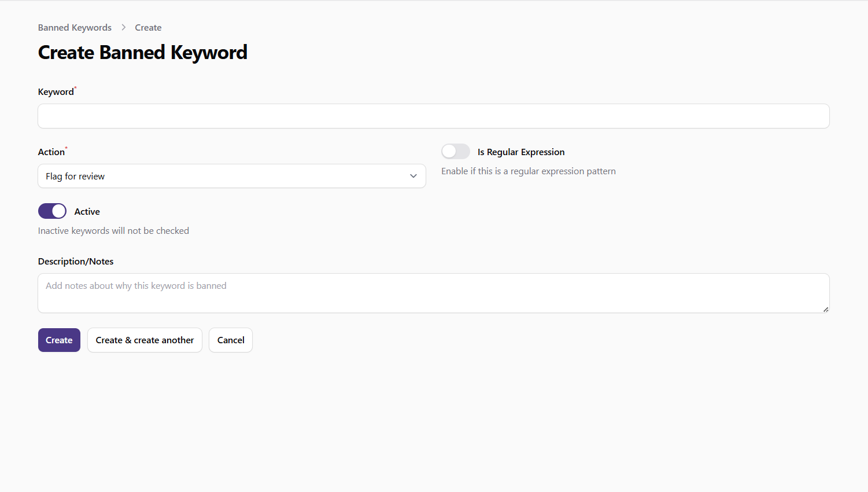Click the textarea resize handle icon
This screenshot has width=868, height=492.
(x=825, y=311)
